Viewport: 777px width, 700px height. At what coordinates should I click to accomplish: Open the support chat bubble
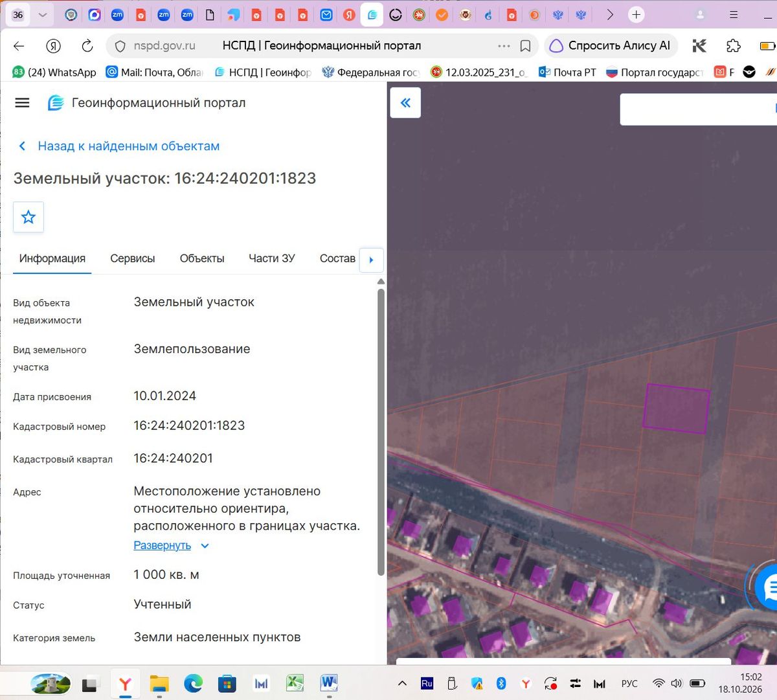tap(769, 587)
